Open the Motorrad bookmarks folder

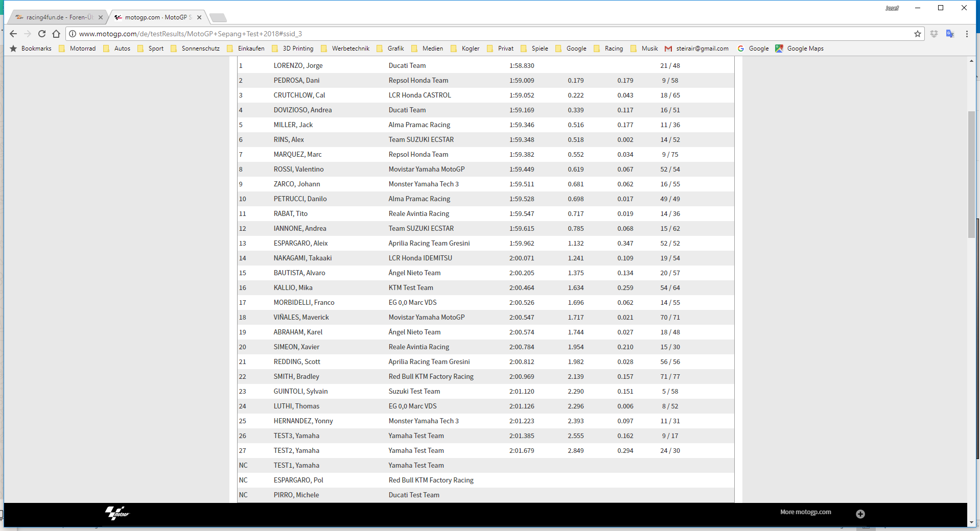tap(78, 49)
